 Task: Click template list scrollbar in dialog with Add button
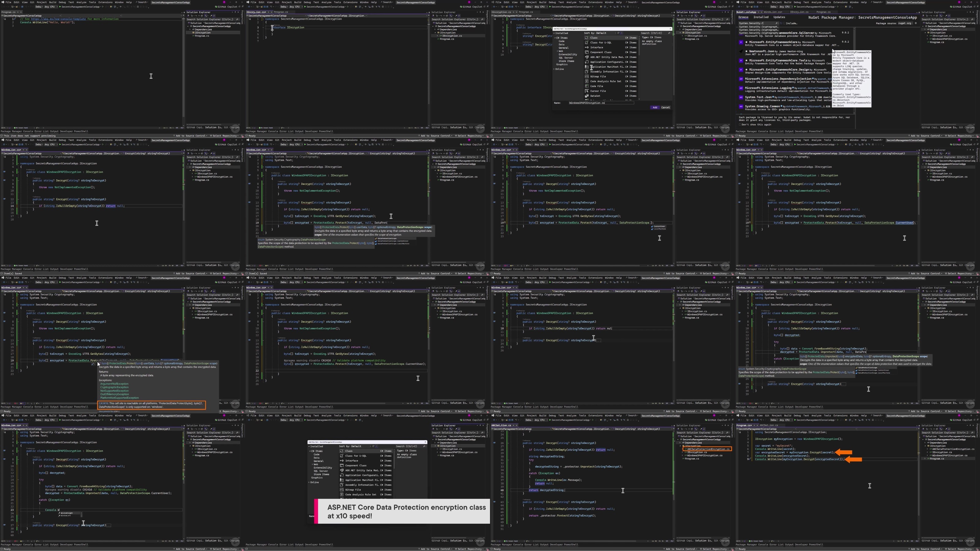tap(639, 68)
